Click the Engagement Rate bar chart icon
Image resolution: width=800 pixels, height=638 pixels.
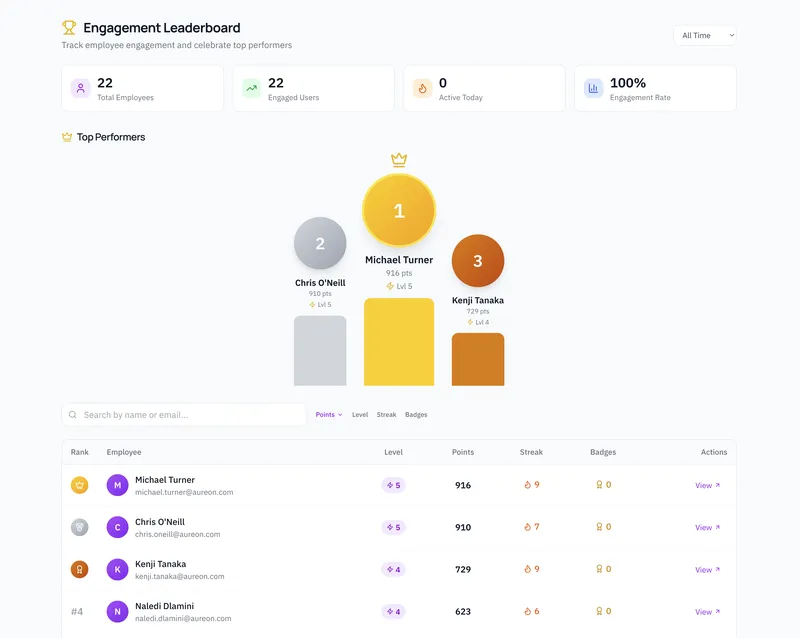tap(593, 88)
